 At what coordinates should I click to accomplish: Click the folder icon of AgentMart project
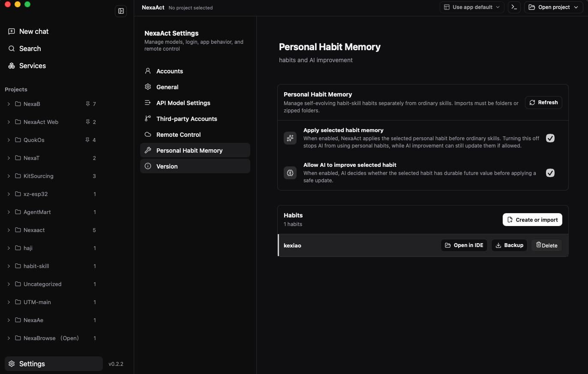(18, 212)
